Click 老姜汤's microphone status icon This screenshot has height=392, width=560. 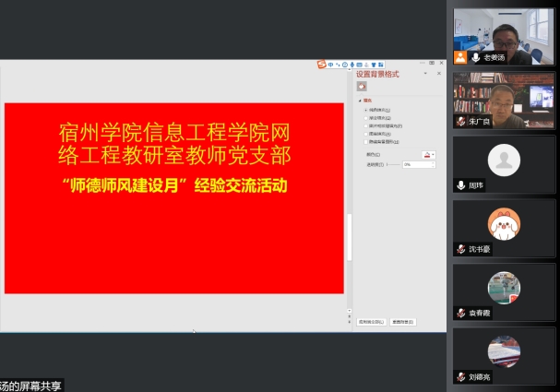tap(476, 57)
